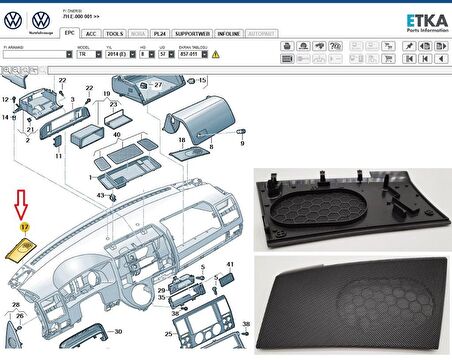
Task: Click the speaker grille front photo
Action: tap(351, 305)
